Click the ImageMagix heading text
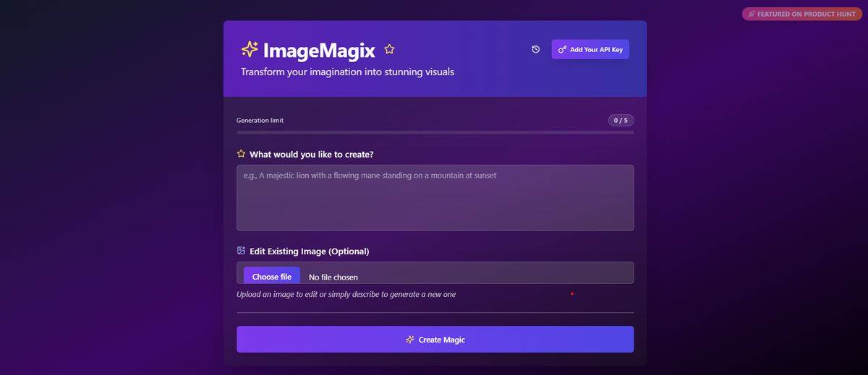 (319, 50)
